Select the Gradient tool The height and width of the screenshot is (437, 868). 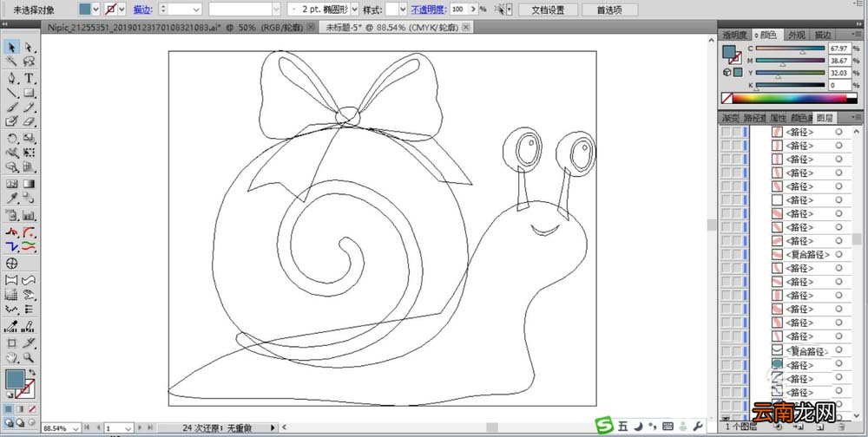pyautogui.click(x=30, y=184)
